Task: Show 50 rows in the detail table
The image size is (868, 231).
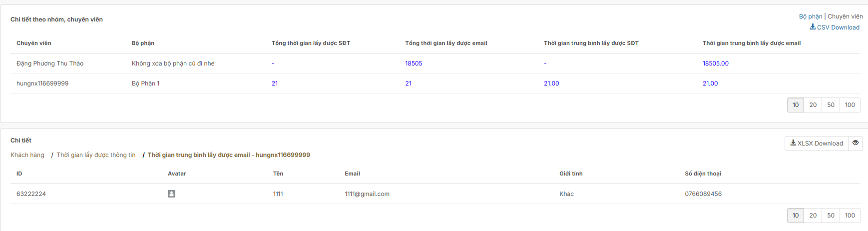Action: pyautogui.click(x=831, y=215)
